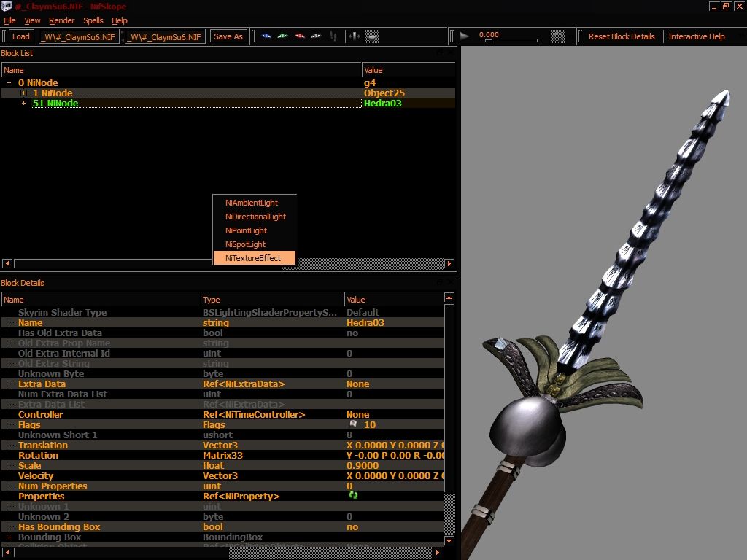The width and height of the screenshot is (747, 560).
Task: Click the Skyrim Shader Type row label
Action: [x=63, y=312]
